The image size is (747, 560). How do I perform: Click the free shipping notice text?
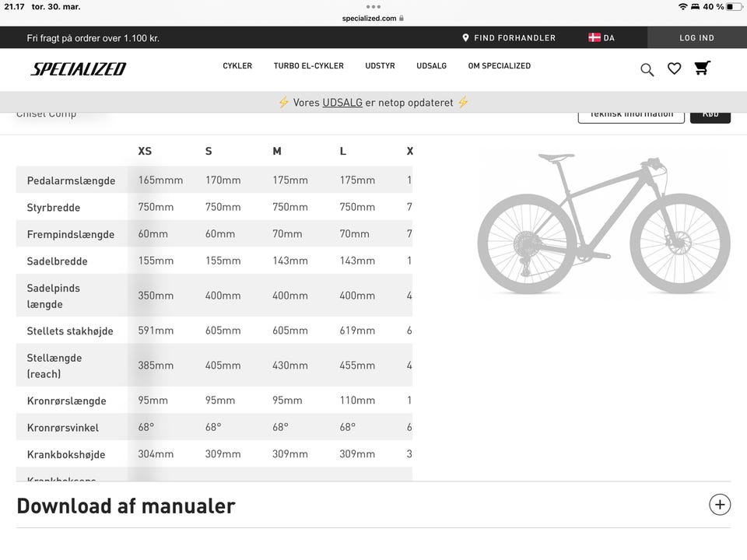coord(93,38)
